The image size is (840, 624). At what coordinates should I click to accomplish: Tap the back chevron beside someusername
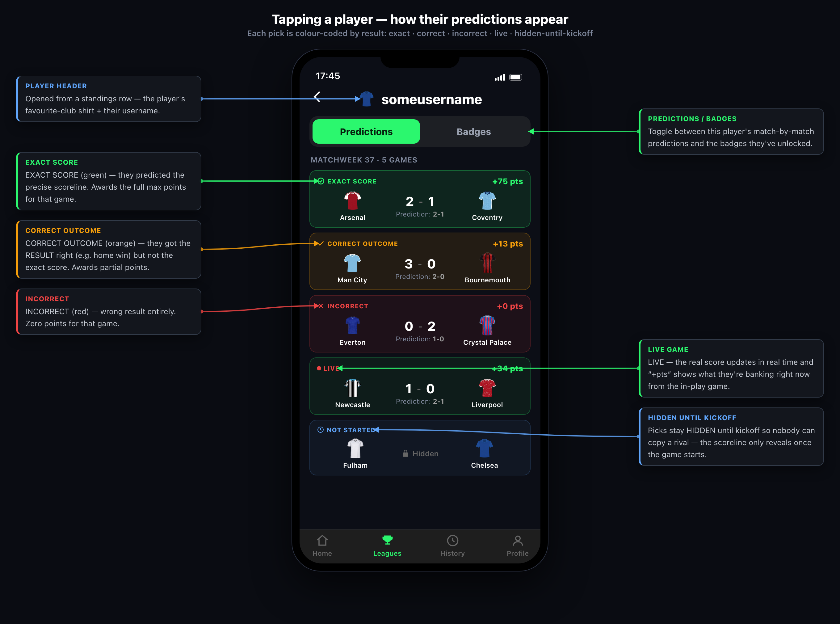point(317,97)
